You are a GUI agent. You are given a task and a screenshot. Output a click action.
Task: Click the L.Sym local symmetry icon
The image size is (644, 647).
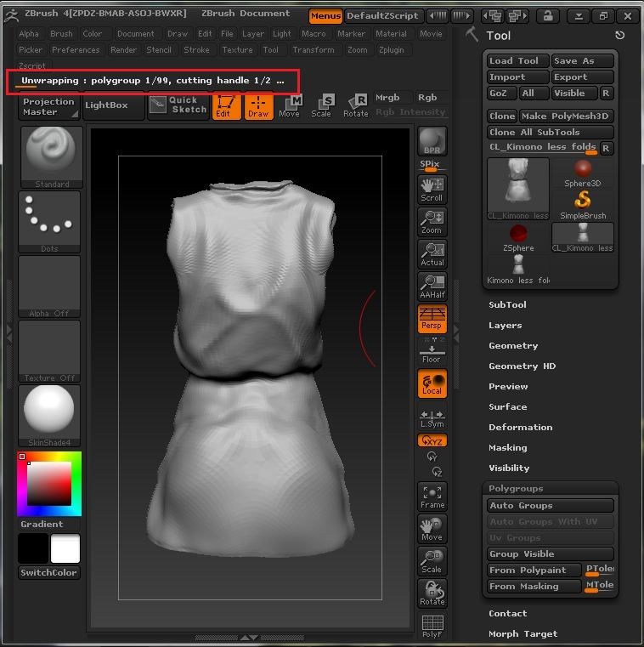coord(432,419)
